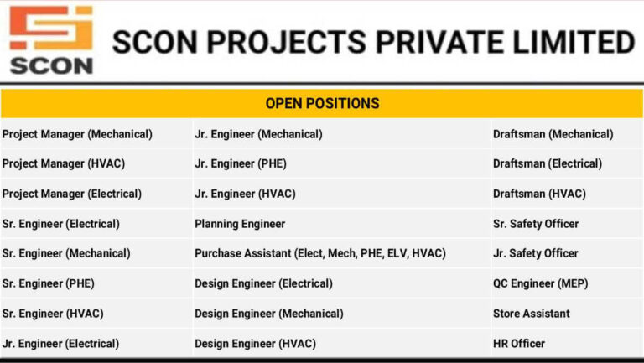Open the Purchase Assistant position
This screenshot has width=644, height=363.
(x=320, y=253)
